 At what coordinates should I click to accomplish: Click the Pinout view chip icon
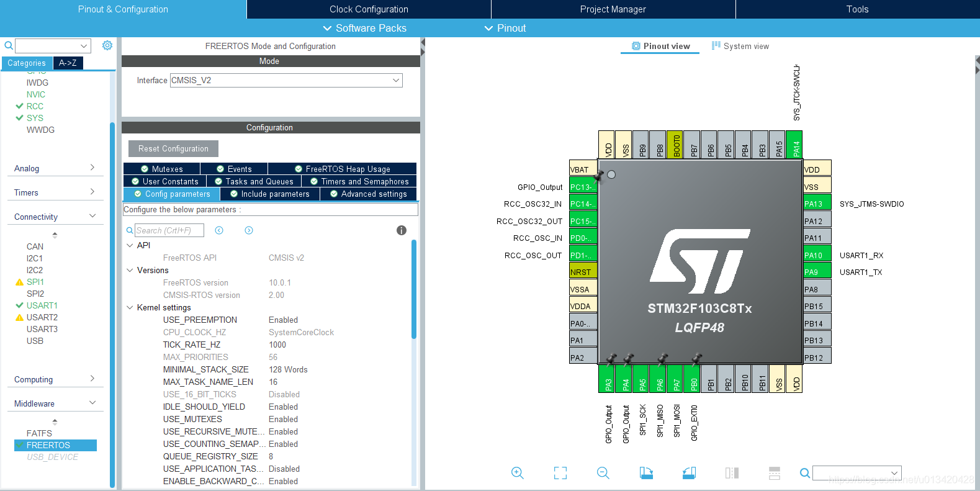(636, 46)
